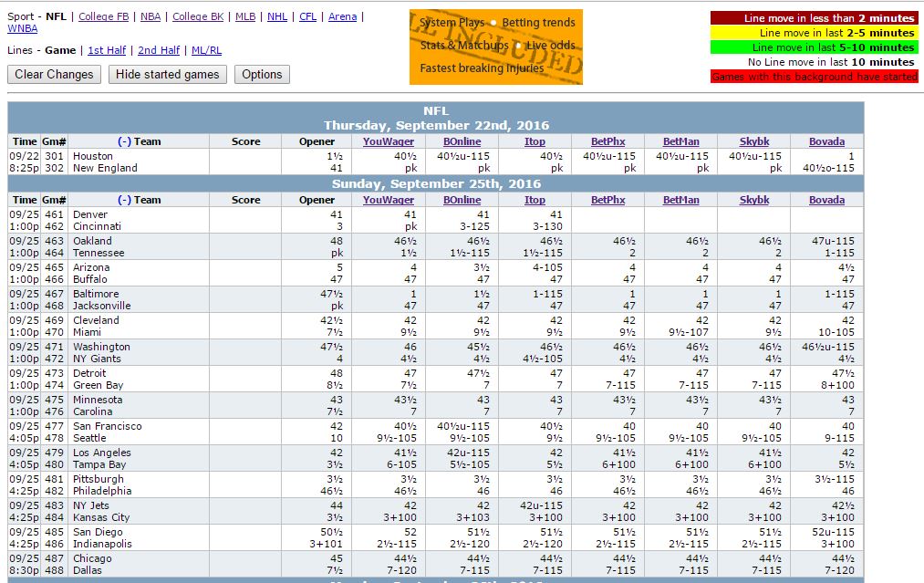This screenshot has width=924, height=583.
Task: Switch to College FB sport
Action: (x=103, y=16)
